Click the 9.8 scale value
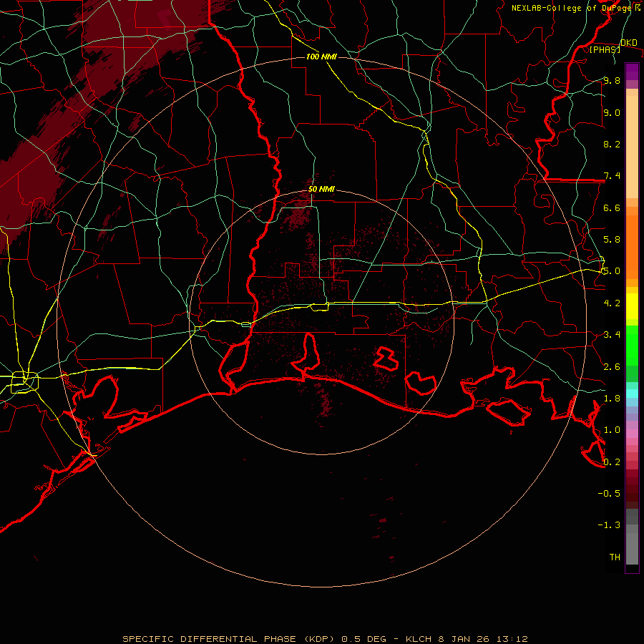644x644 pixels. click(612, 80)
